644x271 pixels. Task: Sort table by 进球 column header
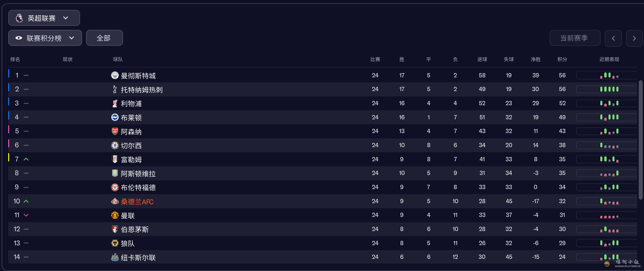coord(482,59)
